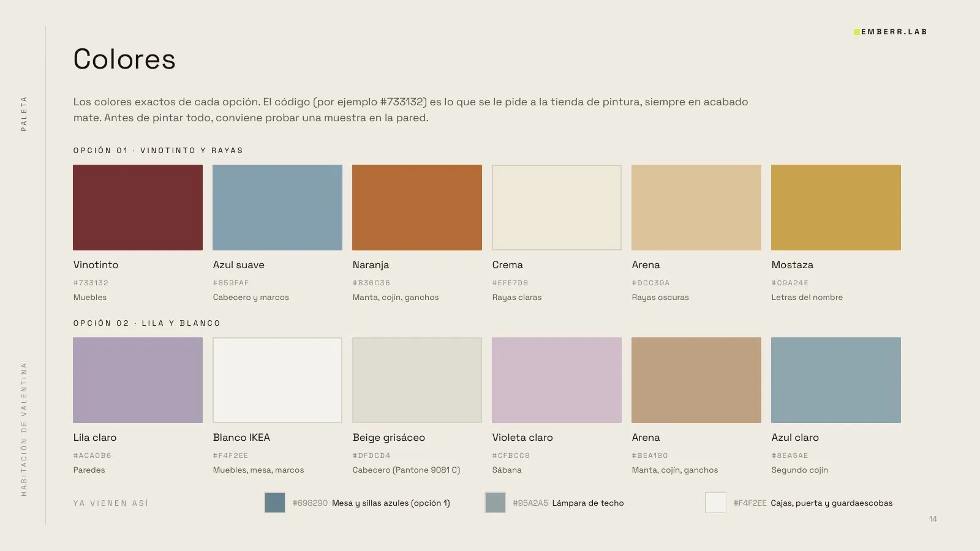This screenshot has height=551, width=980.
Task: Click the Arena #DCC39A swatch
Action: pos(696,208)
